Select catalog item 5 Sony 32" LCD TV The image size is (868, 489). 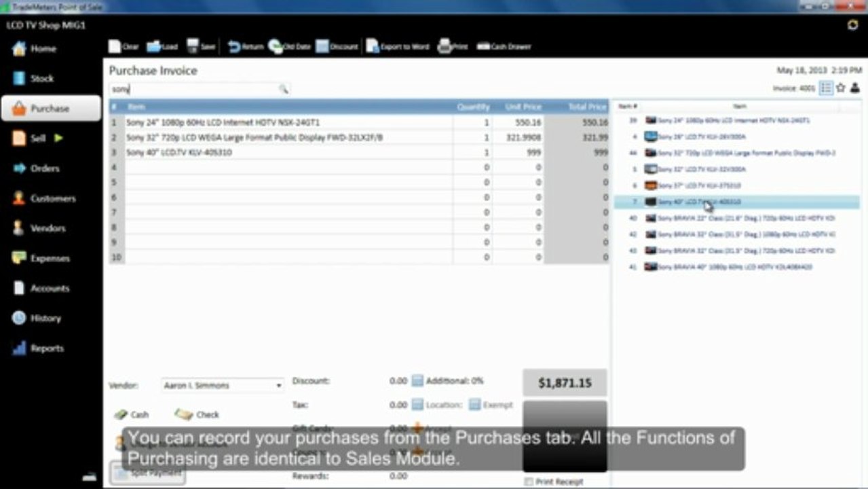[x=736, y=169]
